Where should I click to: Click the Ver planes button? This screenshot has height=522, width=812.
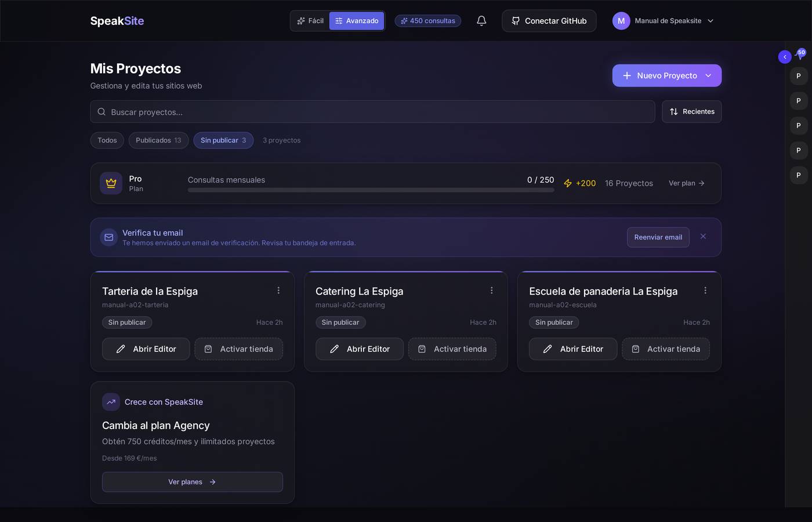pyautogui.click(x=193, y=482)
